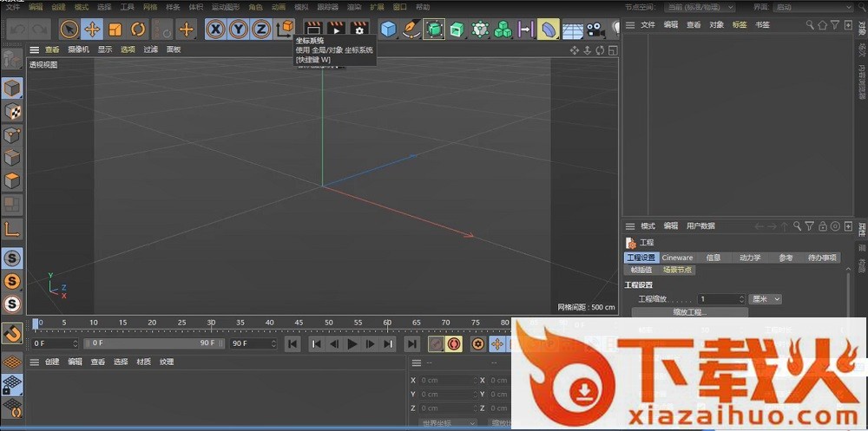Open the viewport 摄像机 menu

79,49
